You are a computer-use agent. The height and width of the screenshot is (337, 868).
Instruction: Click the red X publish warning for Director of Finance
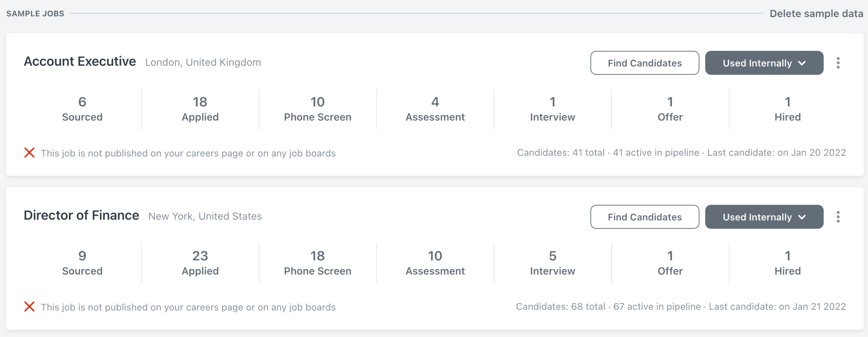point(29,307)
